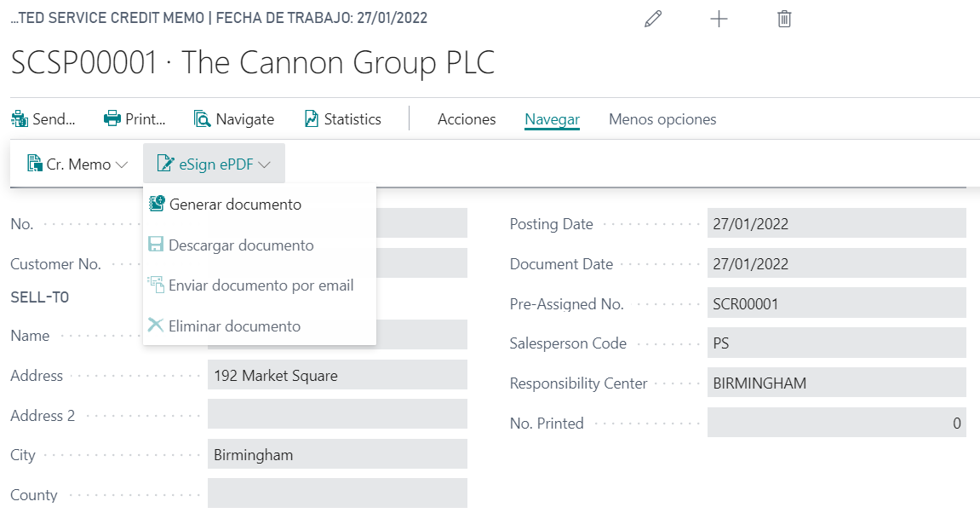
Task: Click the pencil edit icon
Action: [653, 19]
